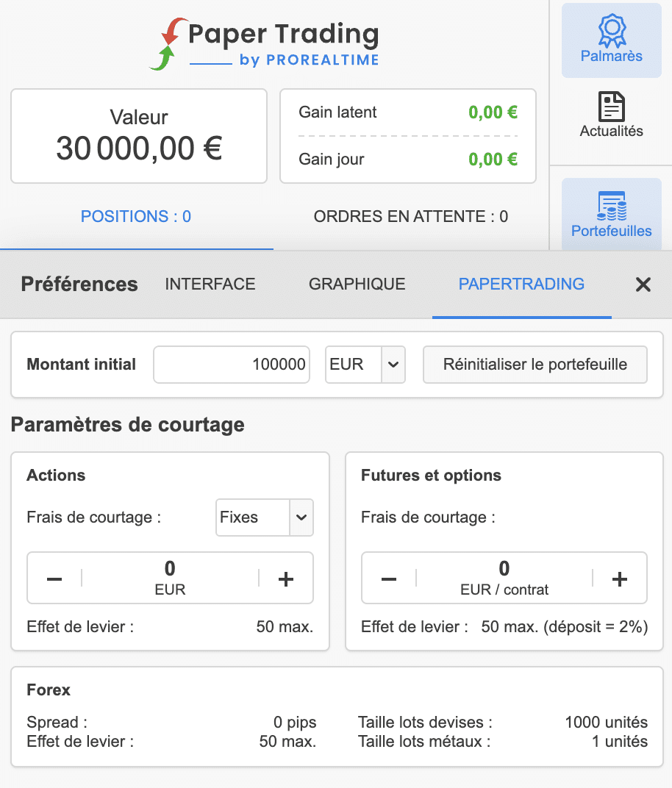
Task: Click Réinitialiser le portefeuille button
Action: tap(535, 365)
